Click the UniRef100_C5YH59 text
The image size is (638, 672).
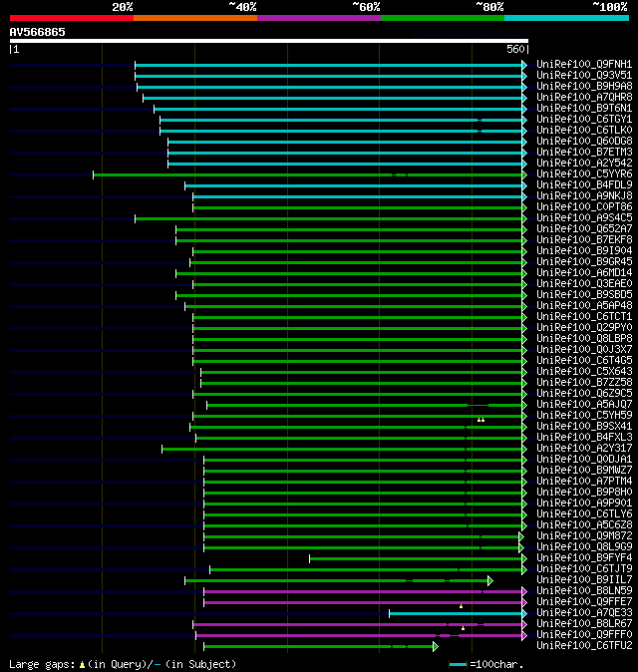[x=584, y=416]
